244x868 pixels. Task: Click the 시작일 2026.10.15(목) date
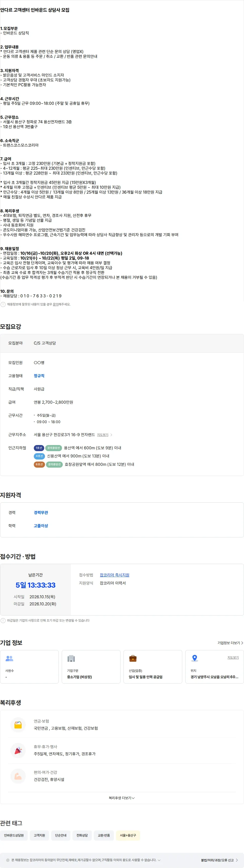click(x=42, y=597)
